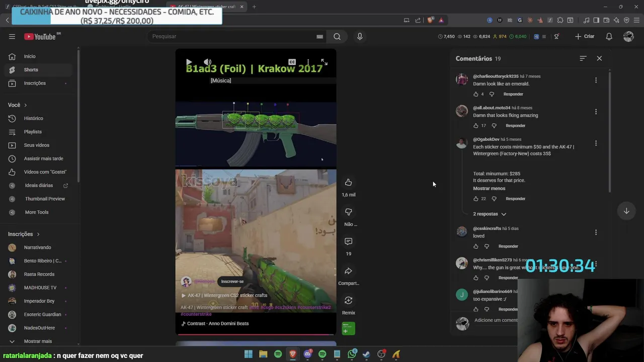Open options for charlieoutteryck9235's comment
This screenshot has height=362, width=644.
pos(596,80)
